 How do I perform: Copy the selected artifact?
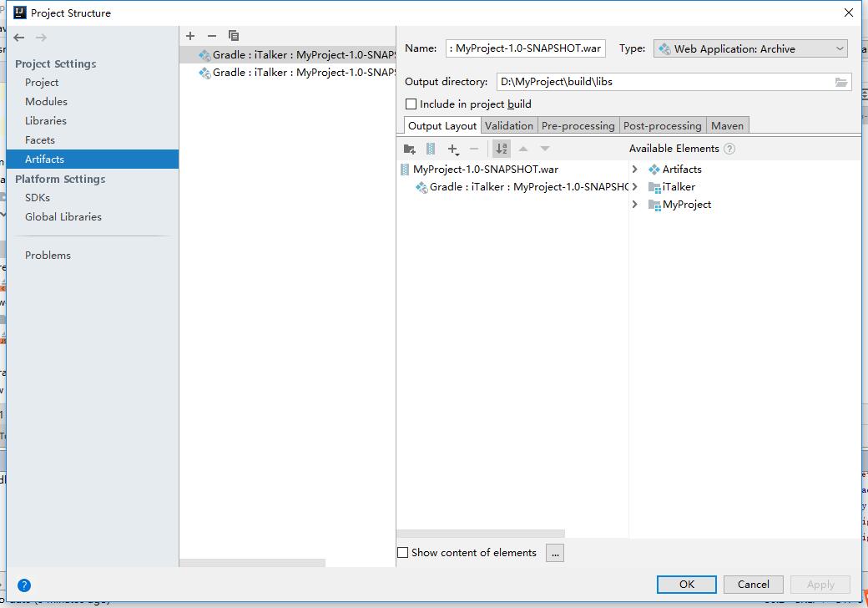click(x=234, y=36)
